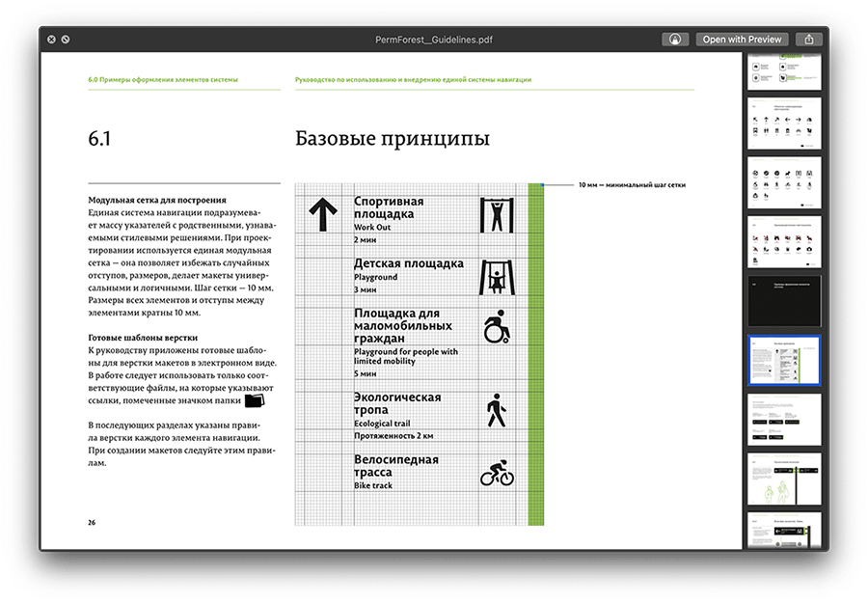Click the Work Out pull-up bar pictogram
868x603 pixels.
[x=497, y=214]
